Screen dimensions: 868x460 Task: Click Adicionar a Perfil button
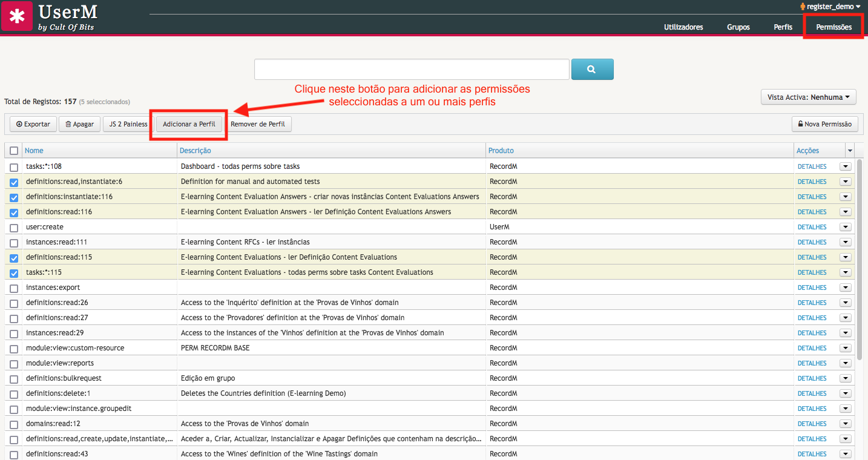point(189,124)
